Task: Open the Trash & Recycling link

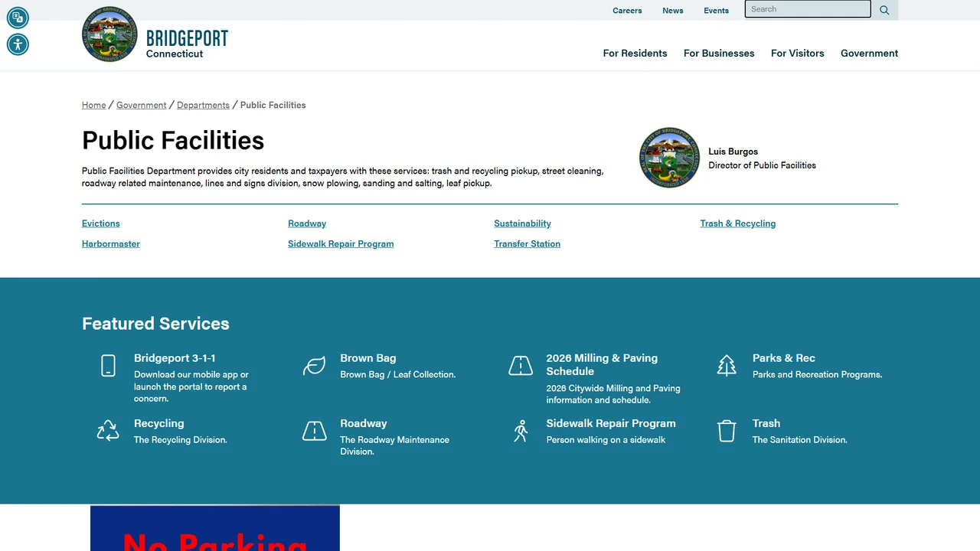Action: tap(738, 223)
